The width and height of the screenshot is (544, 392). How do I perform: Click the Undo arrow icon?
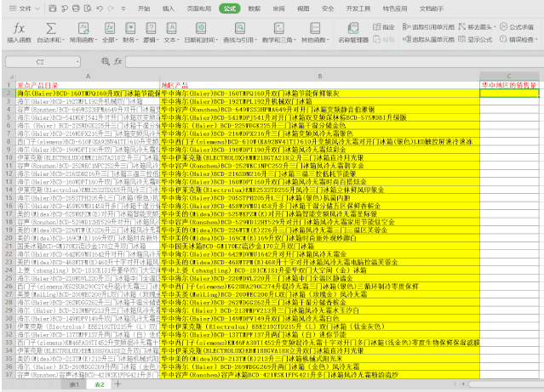[100, 9]
